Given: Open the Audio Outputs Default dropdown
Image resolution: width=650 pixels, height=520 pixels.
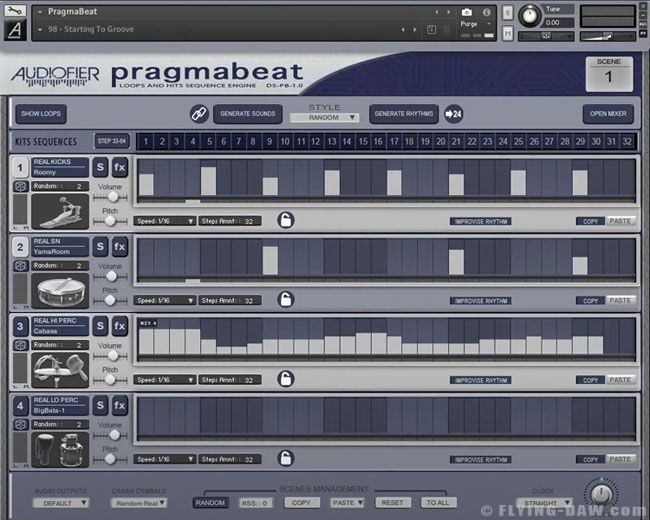Looking at the screenshot, I should [x=61, y=503].
